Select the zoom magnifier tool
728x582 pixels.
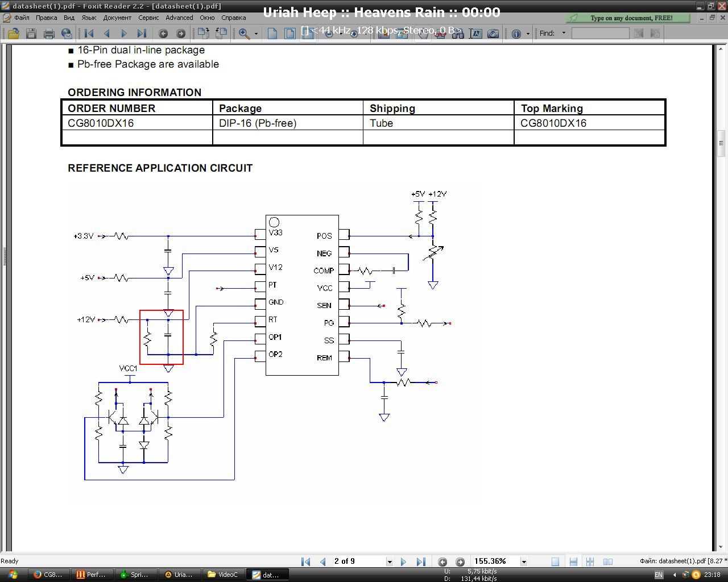coord(244,34)
